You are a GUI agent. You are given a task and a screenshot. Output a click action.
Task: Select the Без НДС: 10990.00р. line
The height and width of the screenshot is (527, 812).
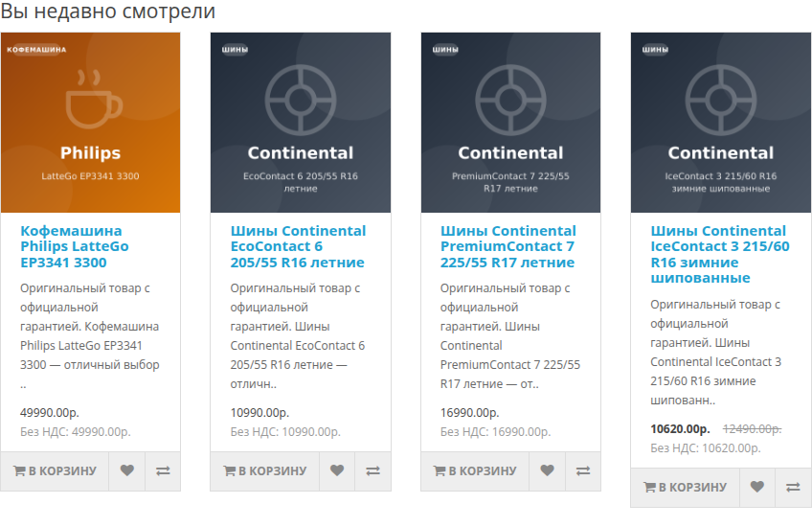(x=285, y=432)
